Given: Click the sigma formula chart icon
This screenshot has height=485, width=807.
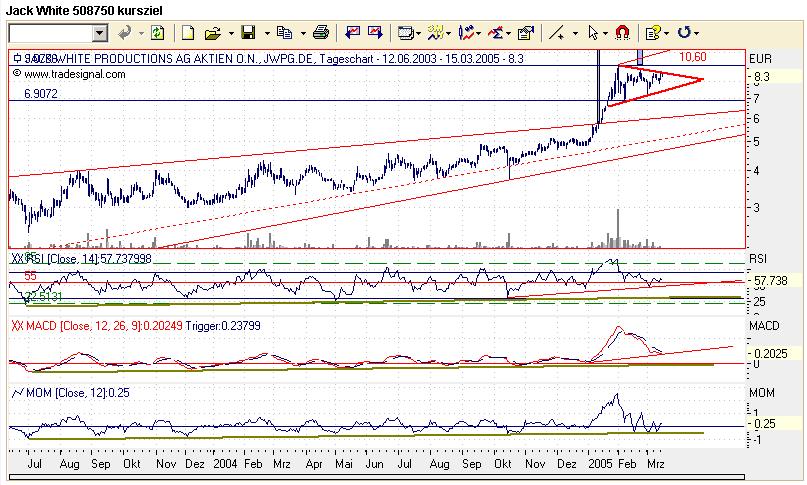Looking at the screenshot, I should click(x=496, y=33).
